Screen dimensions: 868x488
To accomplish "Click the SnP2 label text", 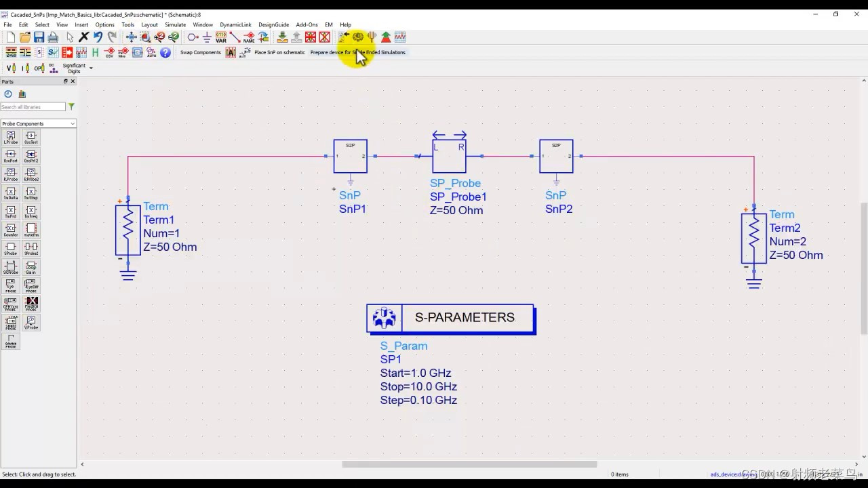I will coord(559,209).
